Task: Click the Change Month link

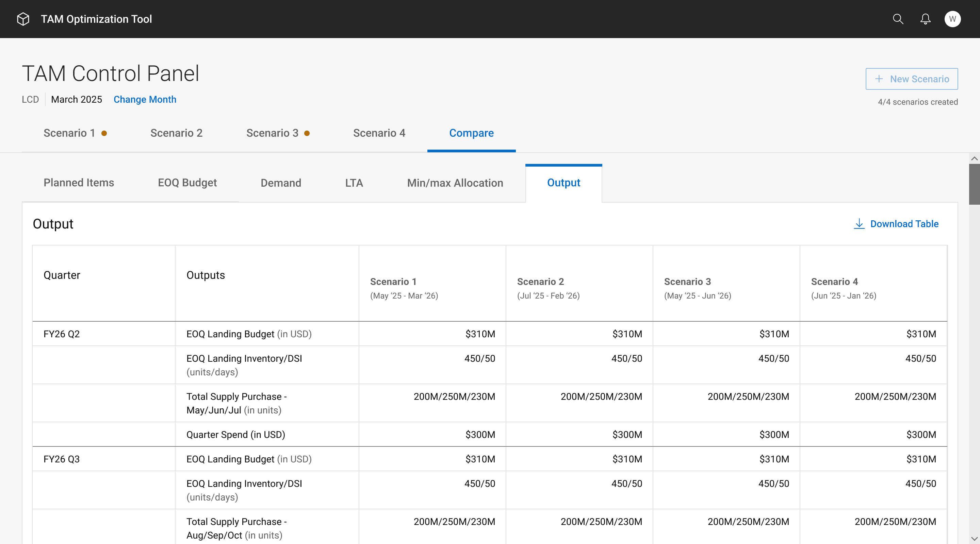Action: coord(145,100)
